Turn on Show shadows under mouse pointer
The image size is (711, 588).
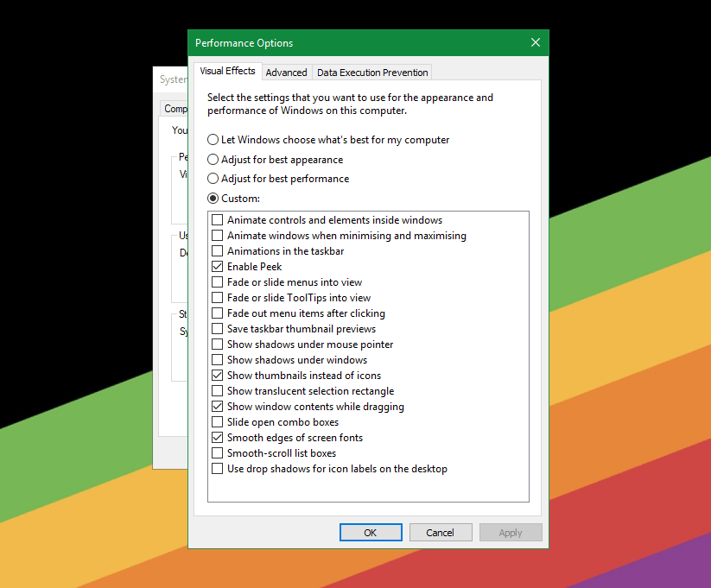217,345
